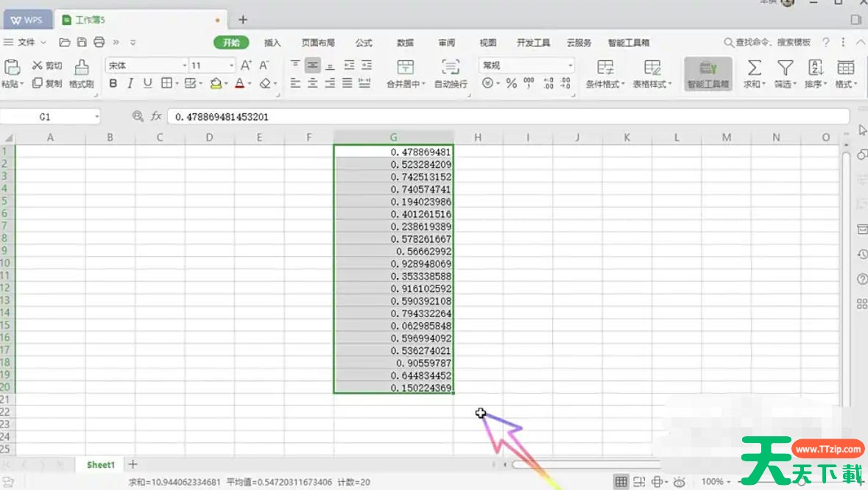Open the fill color dropdown arrow
868x490 pixels.
point(226,83)
